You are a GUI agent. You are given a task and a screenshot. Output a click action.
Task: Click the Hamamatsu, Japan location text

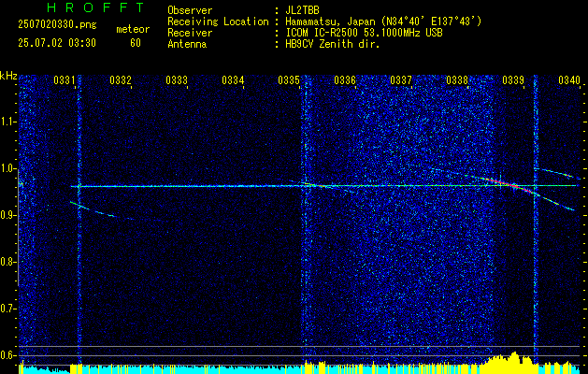[x=383, y=22]
